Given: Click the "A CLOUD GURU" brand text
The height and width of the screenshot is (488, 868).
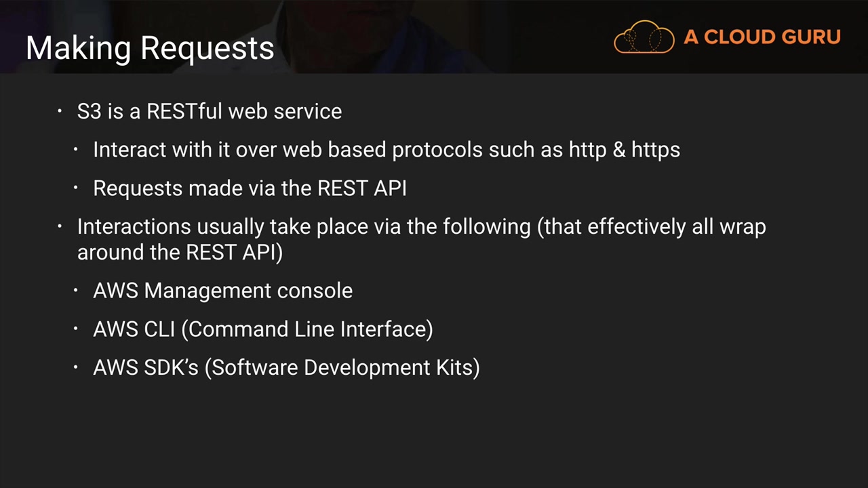Looking at the screenshot, I should (762, 37).
